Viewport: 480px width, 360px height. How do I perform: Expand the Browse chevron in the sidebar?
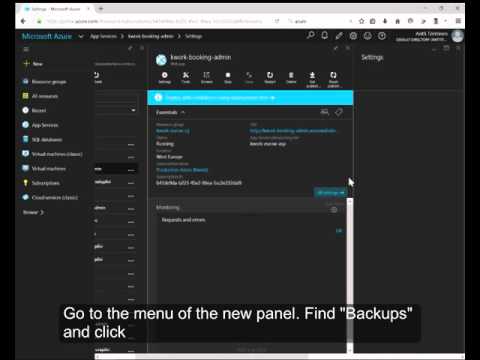pos(42,212)
